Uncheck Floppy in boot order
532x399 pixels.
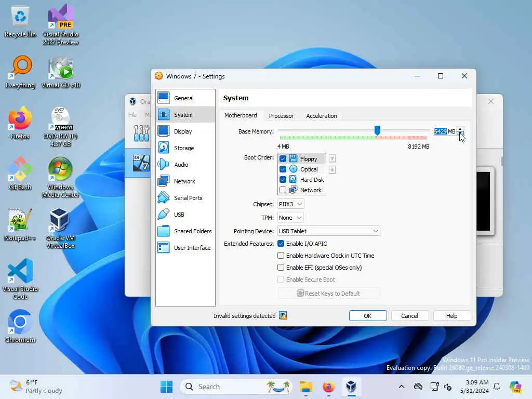283,159
